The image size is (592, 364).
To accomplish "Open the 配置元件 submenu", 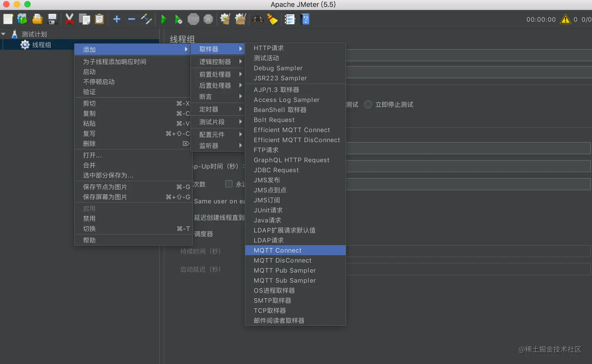I will coord(218,134).
